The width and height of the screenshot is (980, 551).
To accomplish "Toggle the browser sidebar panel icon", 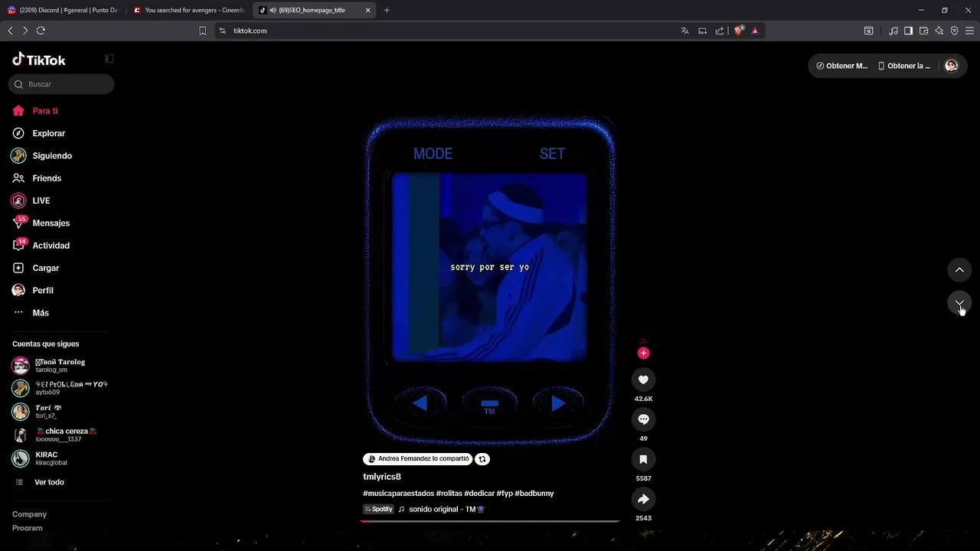I will 908,31.
